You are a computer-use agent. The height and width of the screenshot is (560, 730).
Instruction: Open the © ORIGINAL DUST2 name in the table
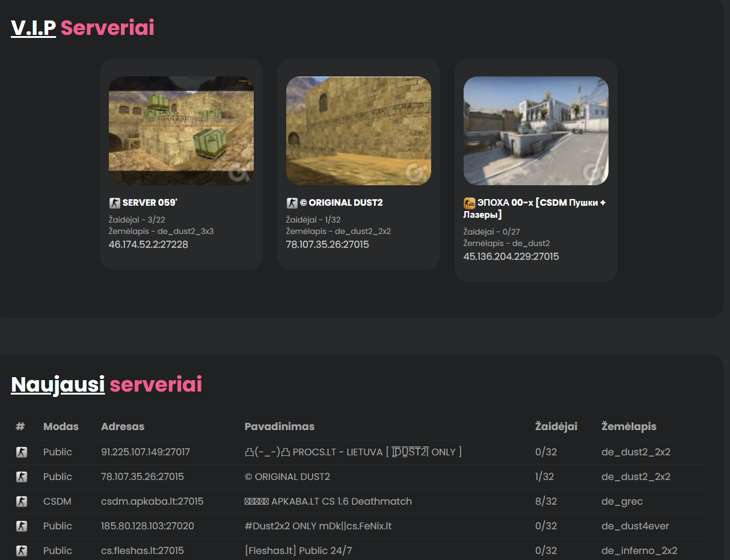pos(287,477)
